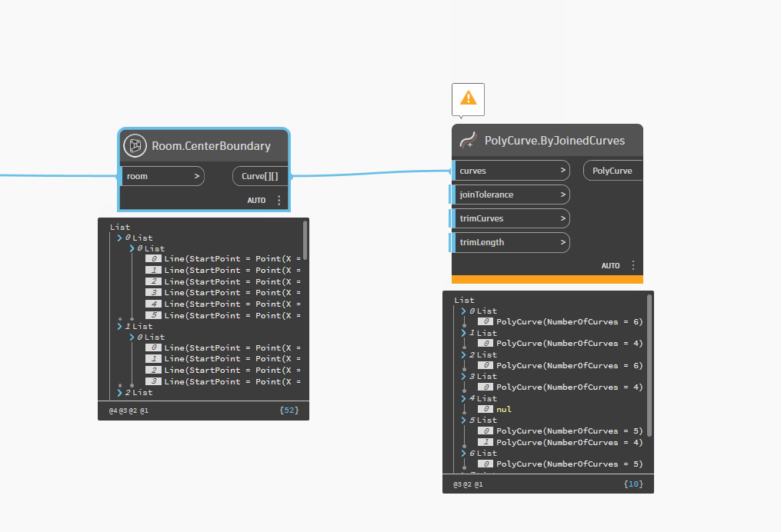The image size is (781, 532).
Task: Select the trimCurves input port
Action: [511, 218]
